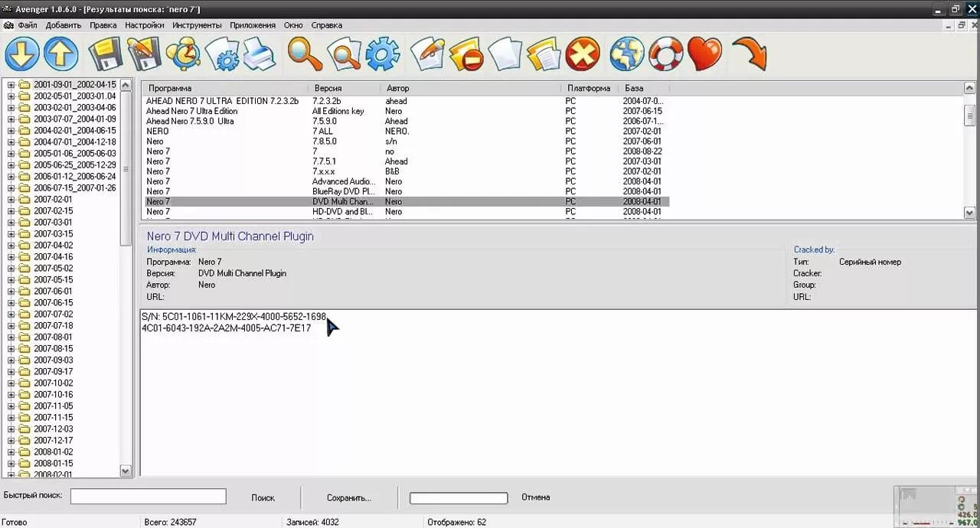This screenshot has width=980, height=528.
Task: Click the floppy disk save icon
Action: (105, 54)
